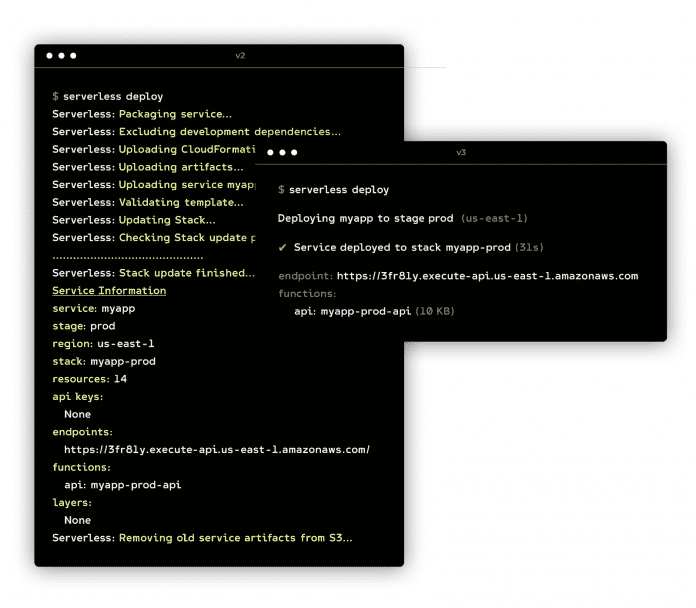The height and width of the screenshot is (608, 696).
Task: Open the execute-api URL under endpoints in v2
Action: (217, 450)
